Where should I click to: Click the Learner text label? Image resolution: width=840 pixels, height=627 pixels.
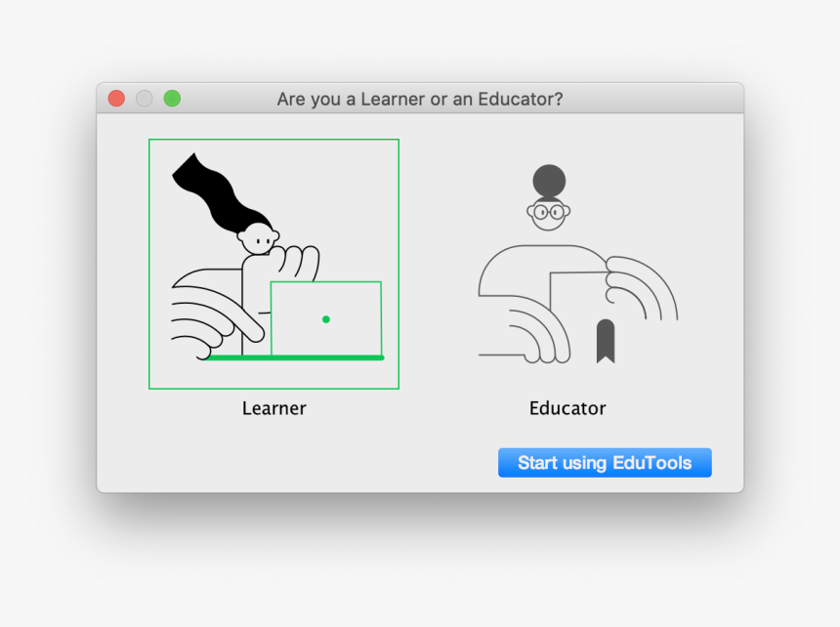[274, 408]
